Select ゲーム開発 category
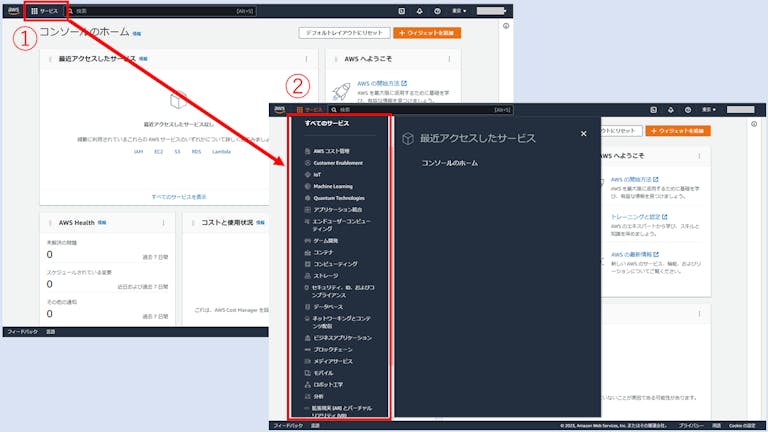 (321, 241)
